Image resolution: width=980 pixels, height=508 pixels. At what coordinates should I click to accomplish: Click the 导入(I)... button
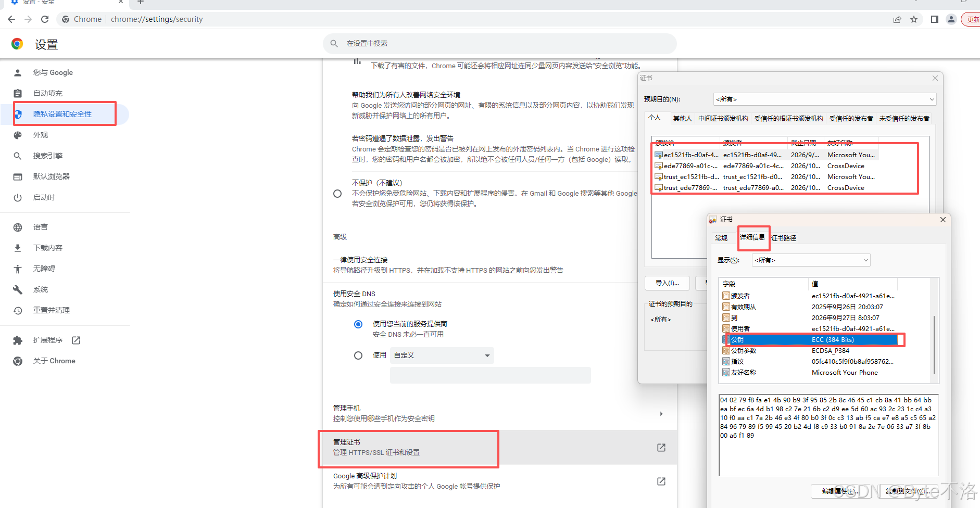click(667, 283)
